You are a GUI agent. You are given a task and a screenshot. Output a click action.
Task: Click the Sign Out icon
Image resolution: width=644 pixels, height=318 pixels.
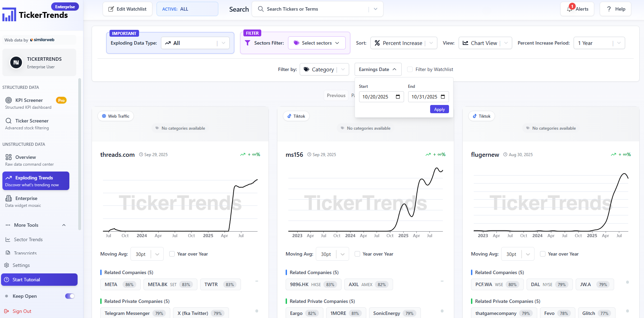(7, 311)
